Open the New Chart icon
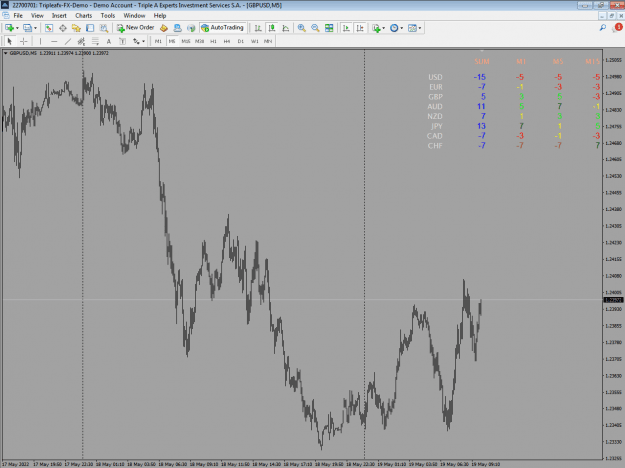Viewport: 625px width, 468px height. tap(9, 28)
